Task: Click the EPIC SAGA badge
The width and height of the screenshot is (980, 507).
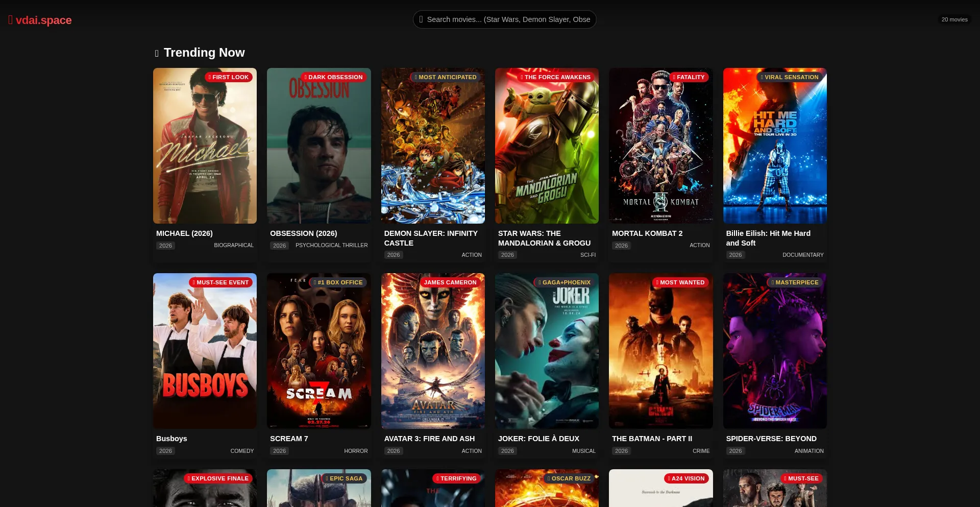Action: pyautogui.click(x=345, y=478)
